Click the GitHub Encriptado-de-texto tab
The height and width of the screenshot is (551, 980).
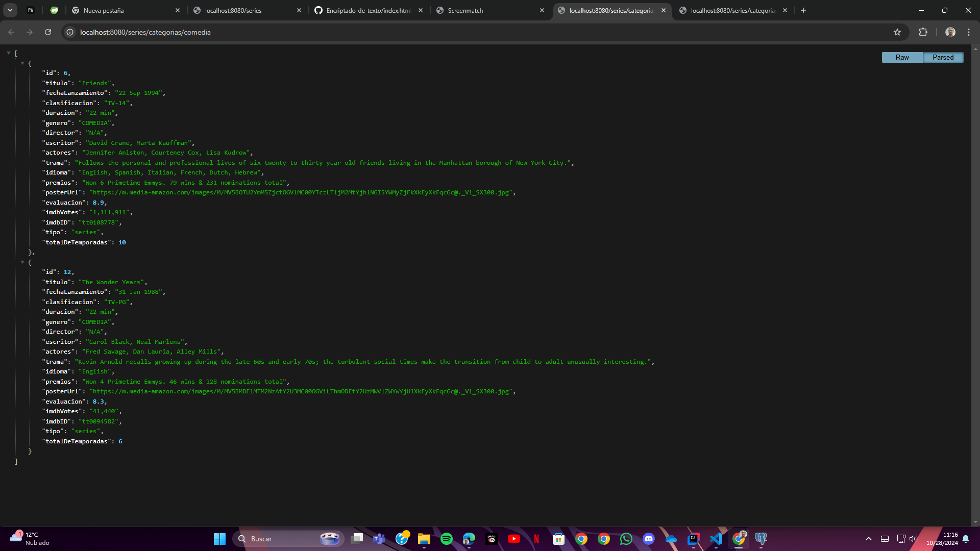pyautogui.click(x=367, y=10)
